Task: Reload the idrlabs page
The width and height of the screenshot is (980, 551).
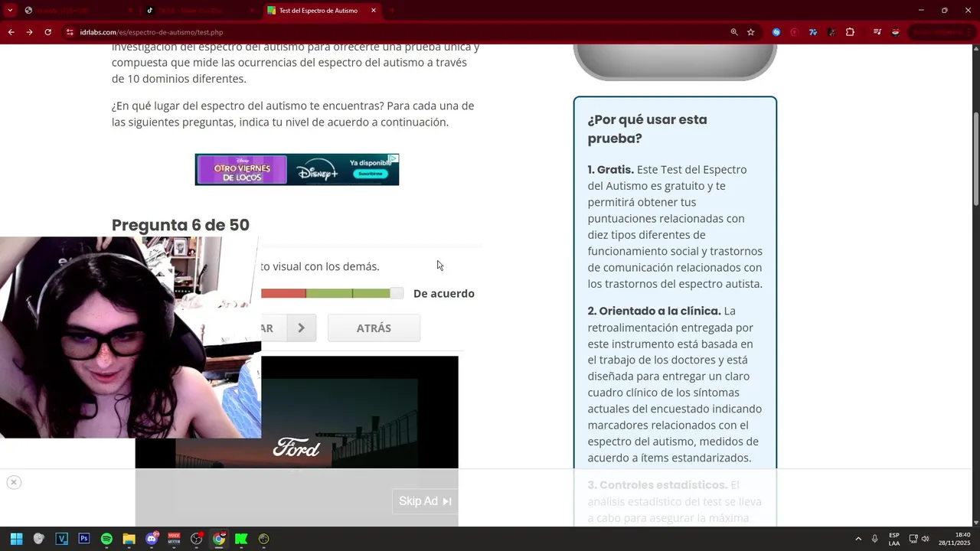Action: (47, 32)
